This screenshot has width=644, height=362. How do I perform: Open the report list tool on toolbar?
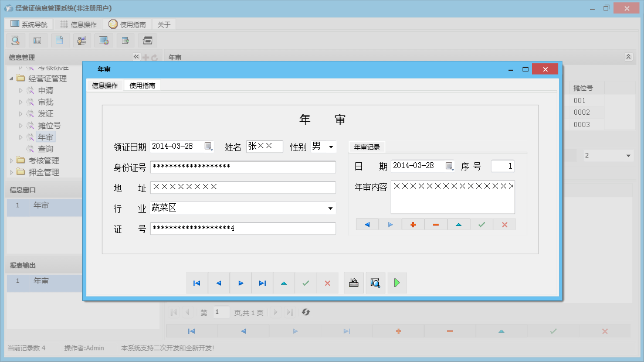point(37,40)
